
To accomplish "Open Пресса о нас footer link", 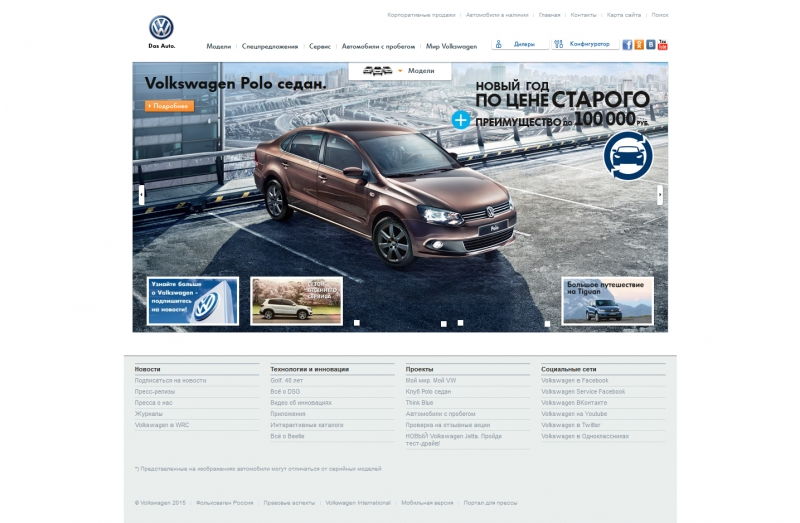I will (x=154, y=403).
